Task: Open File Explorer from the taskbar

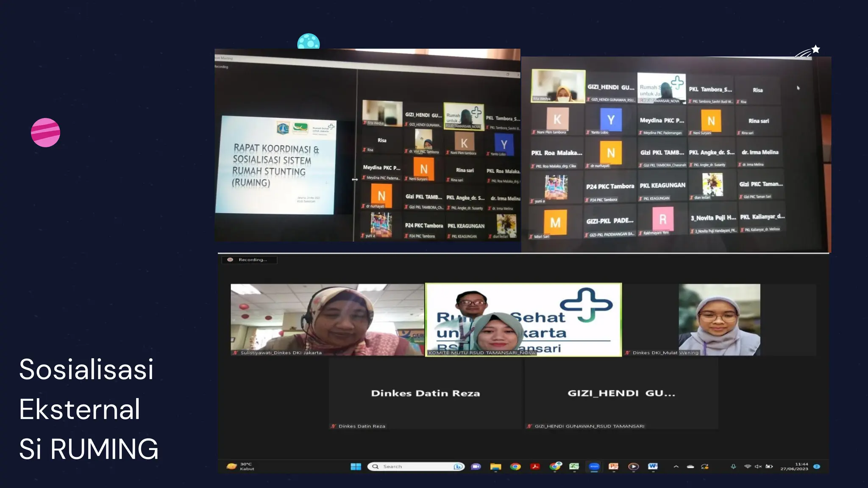Action: 495,466
